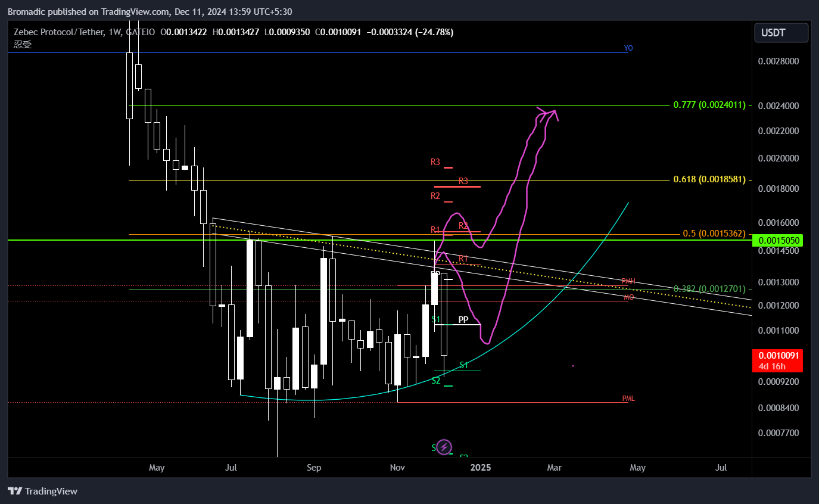Click the R3 label on yellow 0.618 line
Image resolution: width=819 pixels, height=504 pixels.
click(463, 181)
